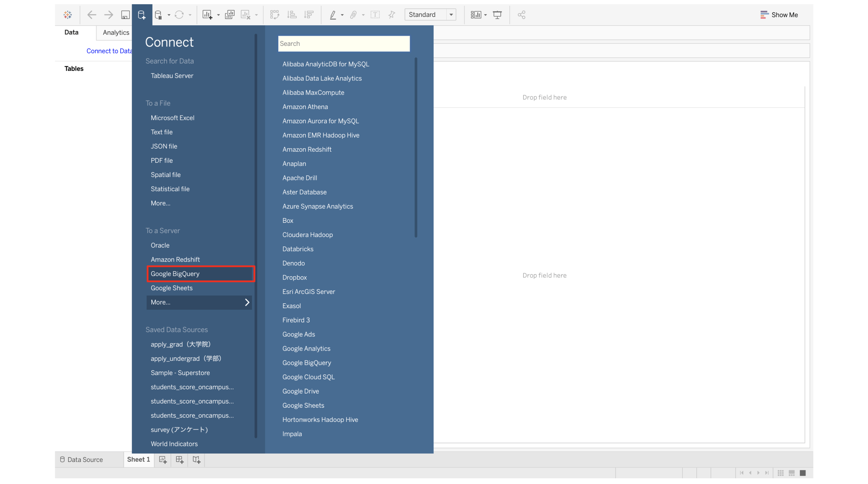Open the Sample - Superstore saved source
Image resolution: width=868 pixels, height=484 pixels.
point(180,373)
